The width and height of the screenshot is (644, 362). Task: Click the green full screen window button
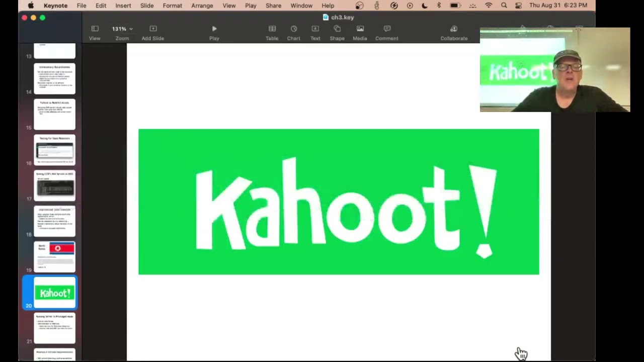[x=42, y=18]
